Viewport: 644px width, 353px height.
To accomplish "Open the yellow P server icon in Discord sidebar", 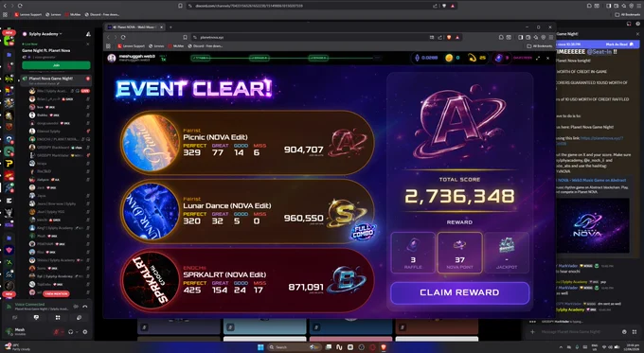I will point(9,164).
